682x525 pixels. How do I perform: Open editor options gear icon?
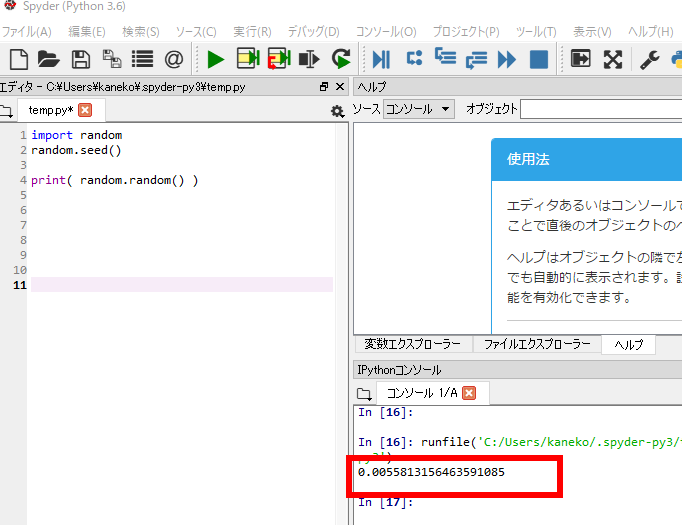pyautogui.click(x=337, y=111)
